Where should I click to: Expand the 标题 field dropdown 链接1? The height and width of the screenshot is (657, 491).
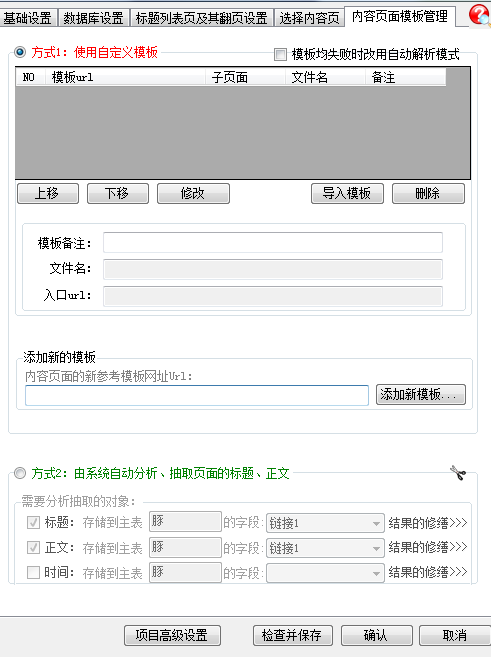(325, 523)
